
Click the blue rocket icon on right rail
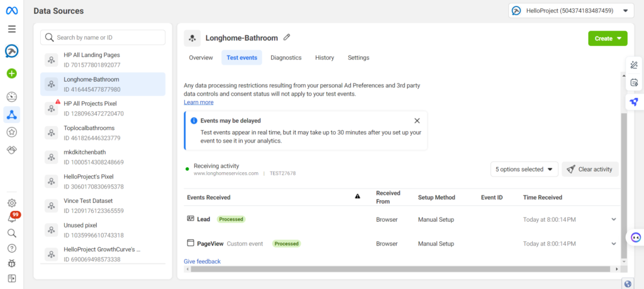point(634,102)
